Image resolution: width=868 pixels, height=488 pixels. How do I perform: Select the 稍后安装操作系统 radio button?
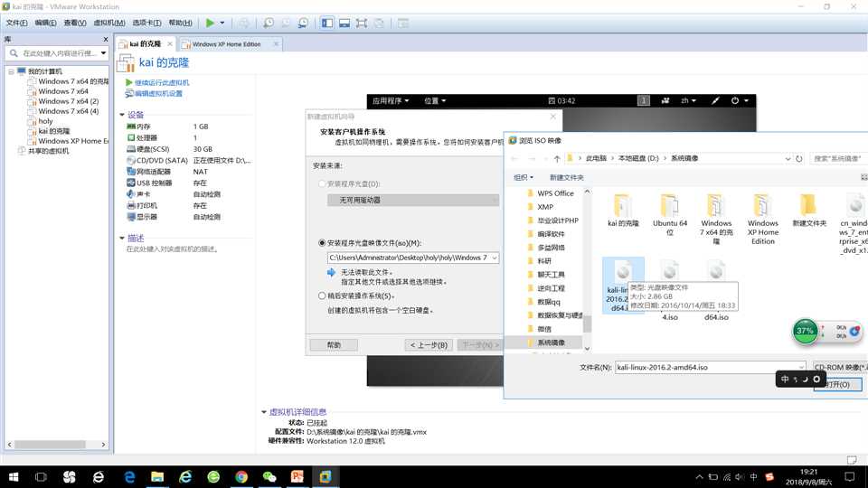(x=322, y=296)
